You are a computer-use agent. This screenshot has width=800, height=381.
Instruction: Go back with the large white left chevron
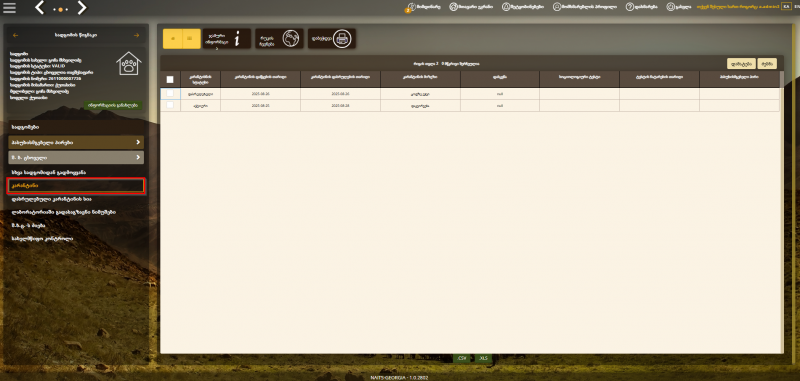40,8
